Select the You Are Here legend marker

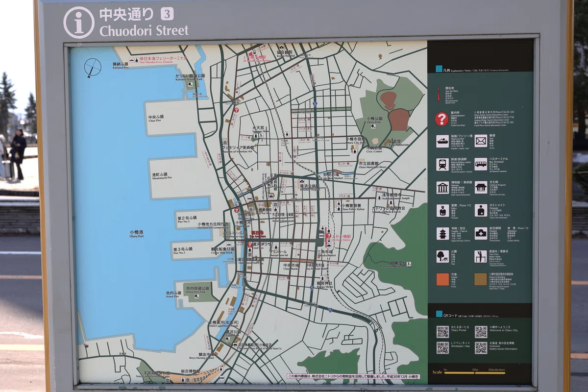(x=439, y=95)
